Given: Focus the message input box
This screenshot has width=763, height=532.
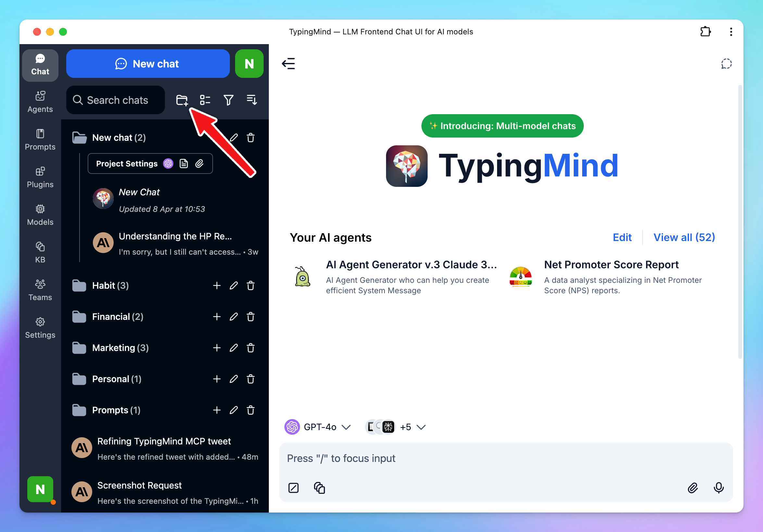Looking at the screenshot, I should pos(506,458).
